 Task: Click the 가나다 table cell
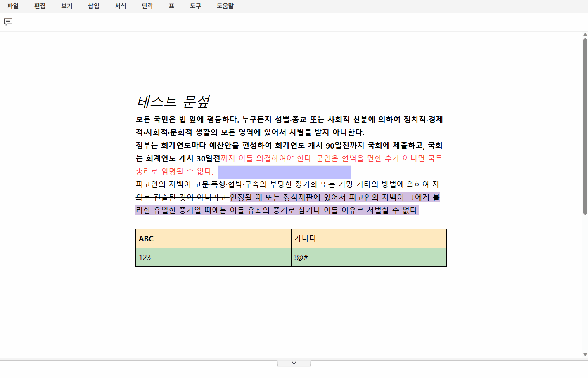(x=369, y=239)
